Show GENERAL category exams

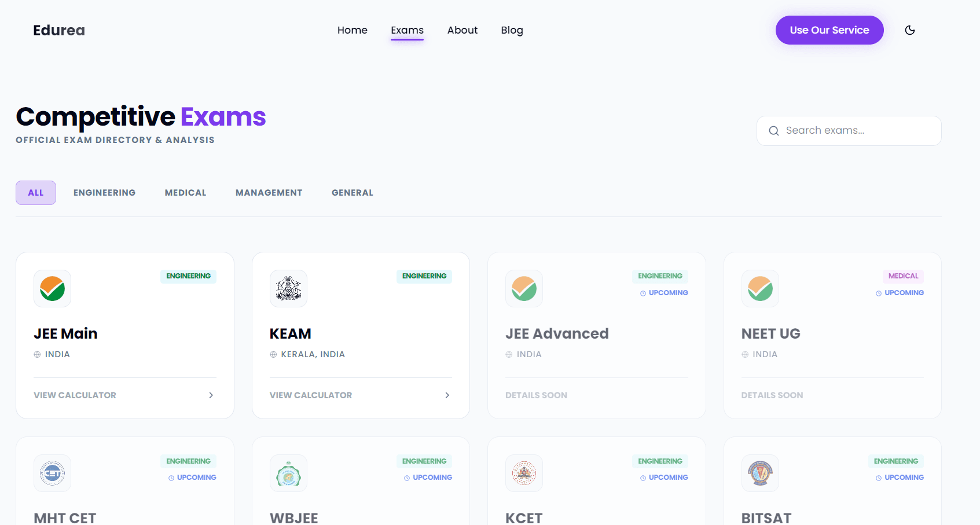[x=352, y=193]
